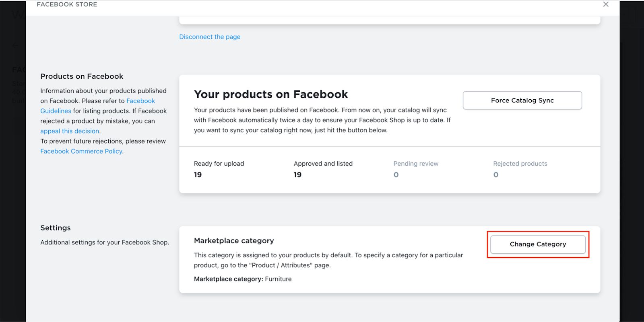Select the Marketplace category: Furniture text
Image resolution: width=644 pixels, height=322 pixels.
click(243, 279)
